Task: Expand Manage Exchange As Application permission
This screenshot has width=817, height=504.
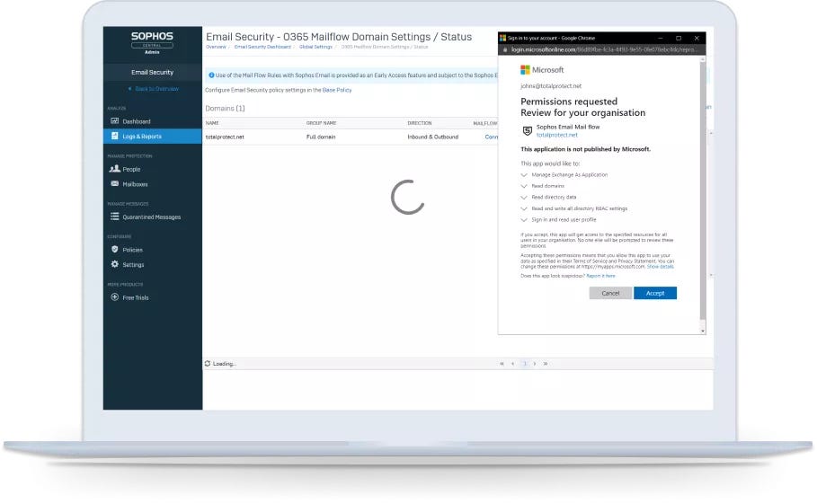Action: pyautogui.click(x=524, y=175)
